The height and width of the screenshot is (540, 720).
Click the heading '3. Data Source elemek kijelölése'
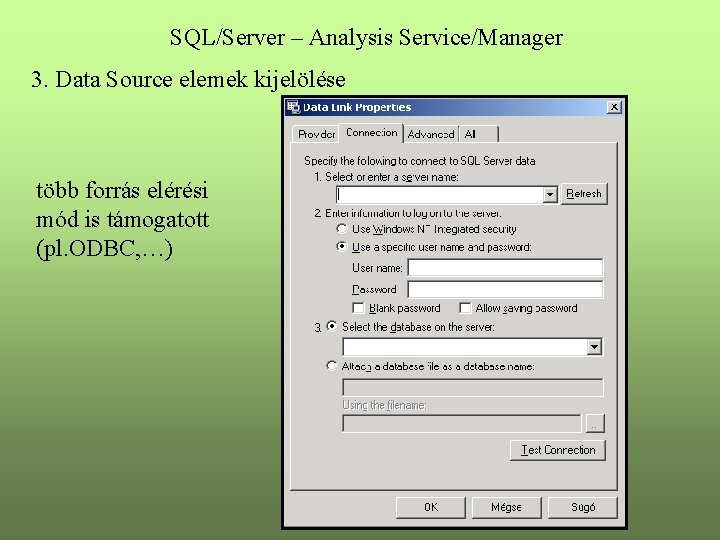tap(188, 79)
